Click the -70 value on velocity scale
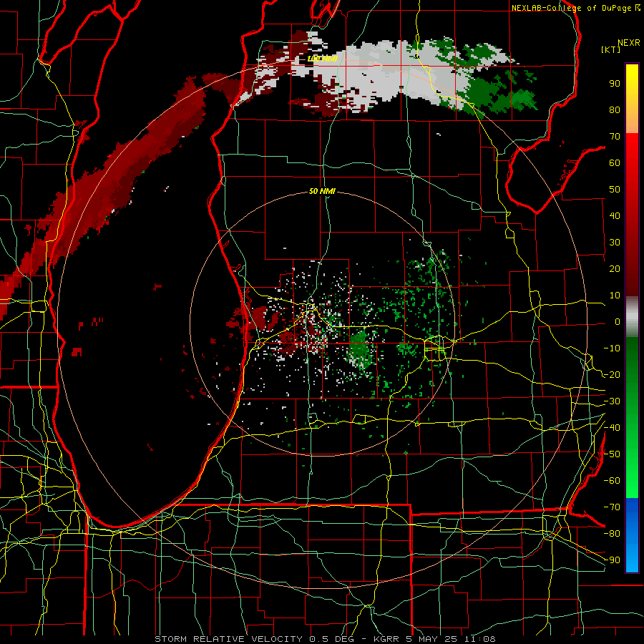Image resolution: width=644 pixels, height=644 pixels. tap(612, 507)
